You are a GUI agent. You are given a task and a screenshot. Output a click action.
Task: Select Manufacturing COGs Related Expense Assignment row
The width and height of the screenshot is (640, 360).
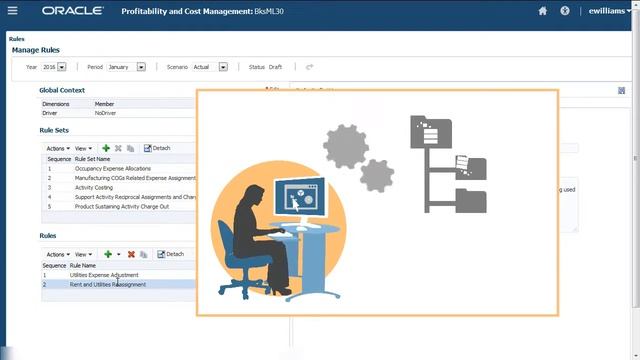(x=118, y=178)
